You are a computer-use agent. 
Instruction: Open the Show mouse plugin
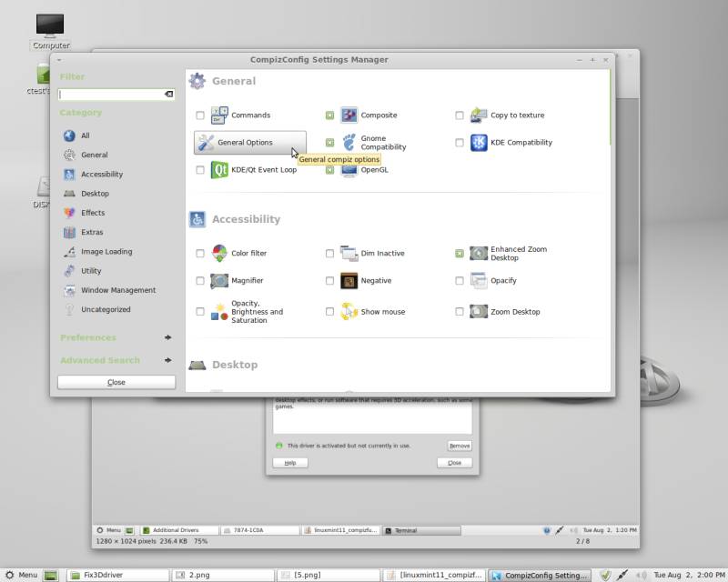(x=373, y=312)
